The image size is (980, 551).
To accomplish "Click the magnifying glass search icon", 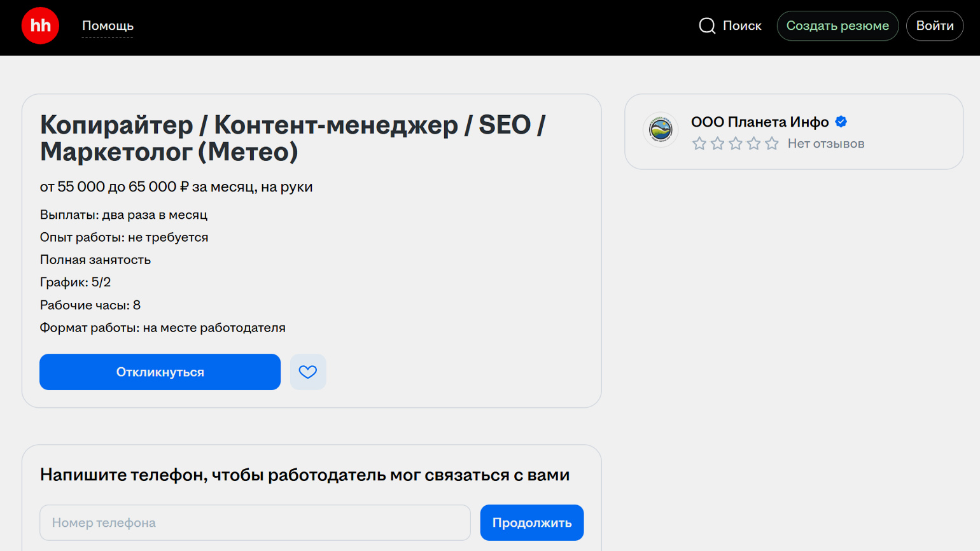I will 707,26.
